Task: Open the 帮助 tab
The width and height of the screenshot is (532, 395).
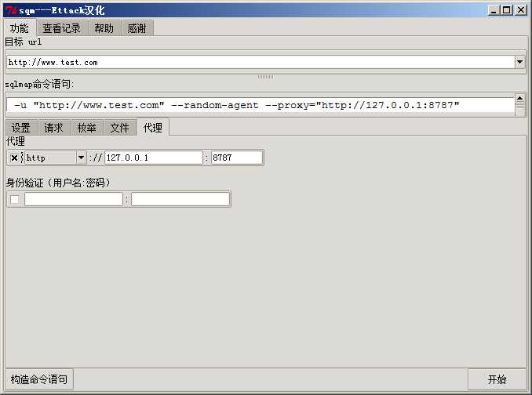Action: [x=104, y=28]
